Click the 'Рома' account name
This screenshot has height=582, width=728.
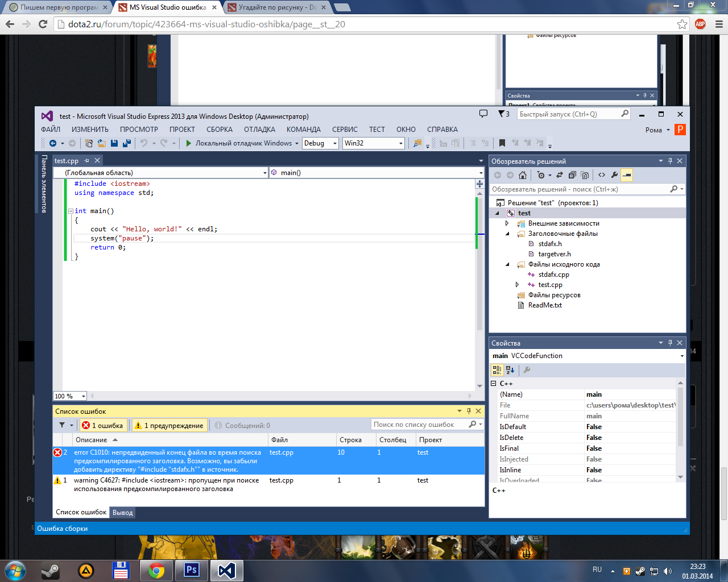653,130
